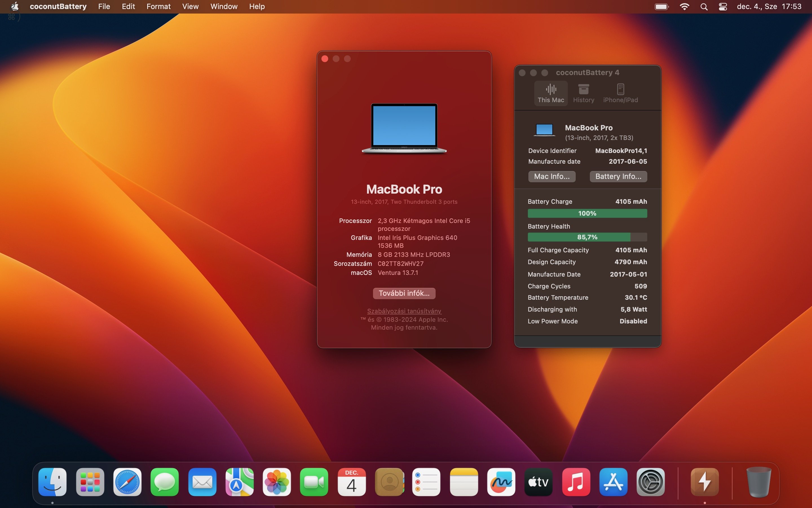This screenshot has height=508, width=812.
Task: Click the Wi-Fi icon in menu bar
Action: pos(684,7)
